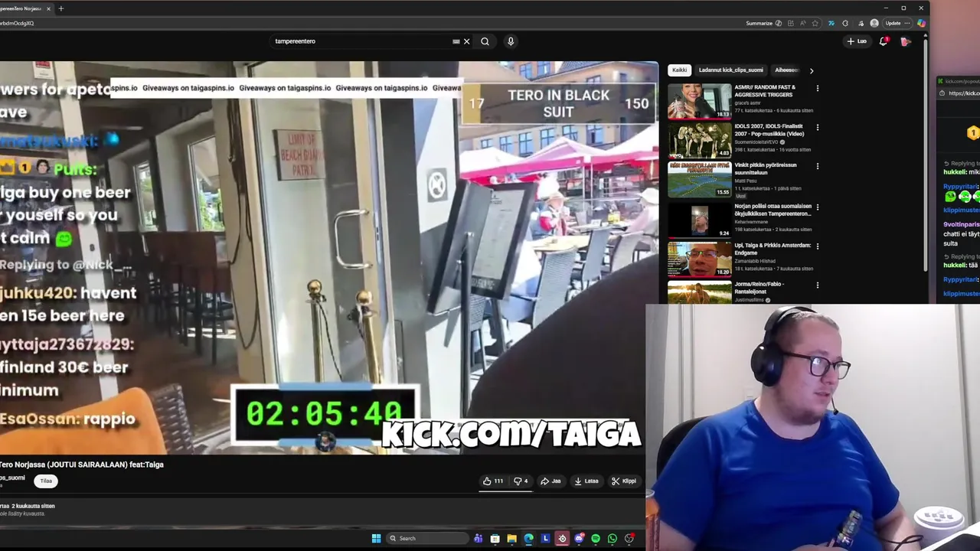980x551 pixels.
Task: Click the YouTube search magnifier button
Action: [485, 41]
